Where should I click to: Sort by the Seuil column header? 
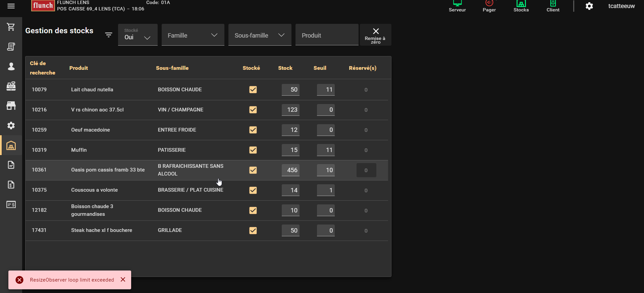320,68
